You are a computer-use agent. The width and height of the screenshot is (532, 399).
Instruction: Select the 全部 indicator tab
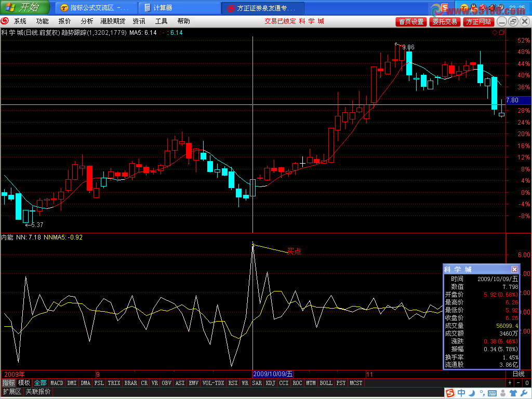[40, 383]
